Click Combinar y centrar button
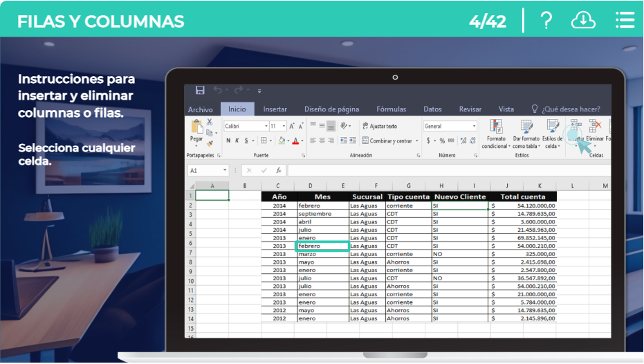The width and height of the screenshot is (644, 364). (390, 140)
